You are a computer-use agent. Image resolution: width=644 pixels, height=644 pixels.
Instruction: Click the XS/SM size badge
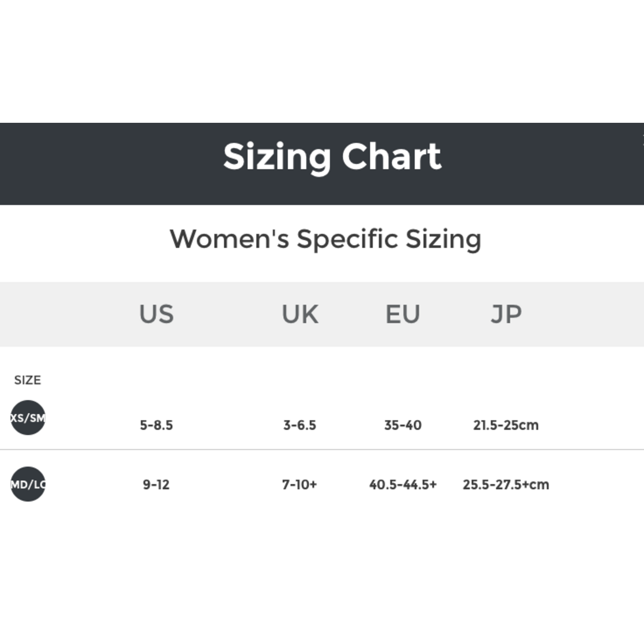pyautogui.click(x=28, y=418)
